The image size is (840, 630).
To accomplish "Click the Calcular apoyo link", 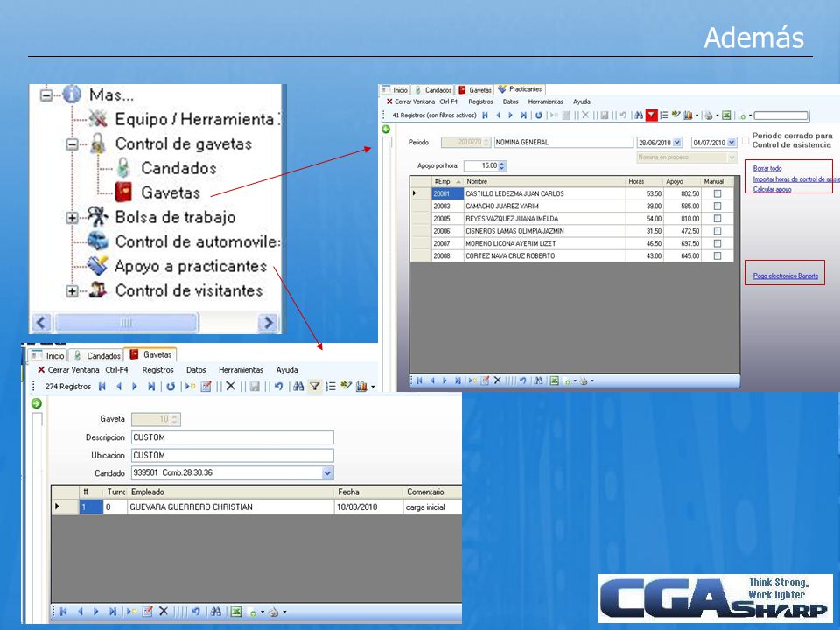I will click(772, 189).
